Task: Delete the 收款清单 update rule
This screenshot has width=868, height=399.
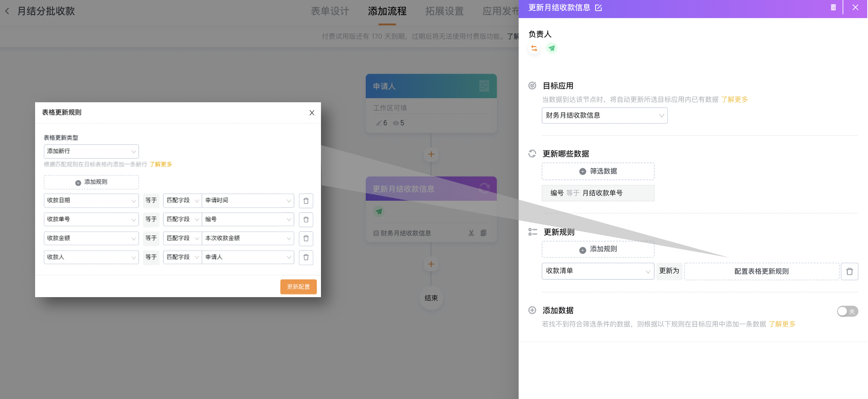Action: [x=849, y=271]
